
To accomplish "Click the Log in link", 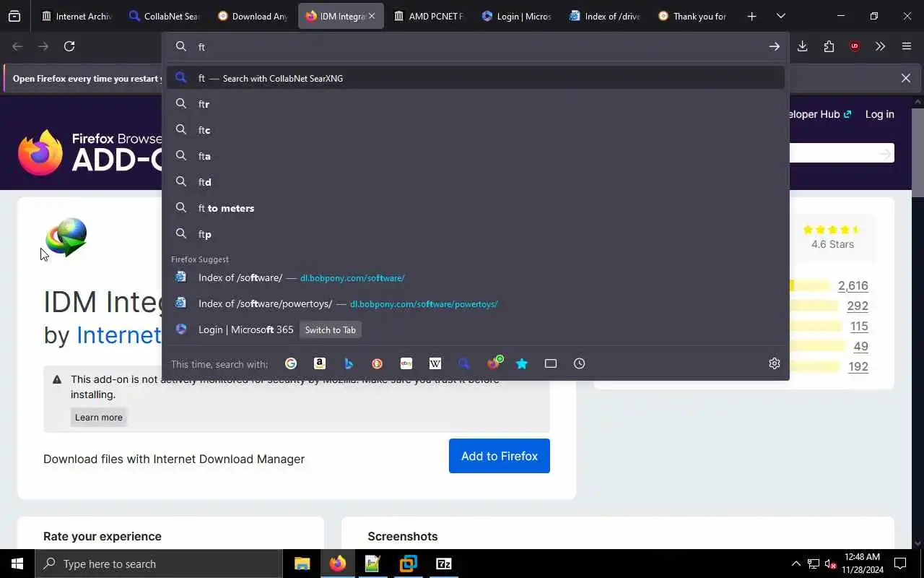I will tap(879, 114).
